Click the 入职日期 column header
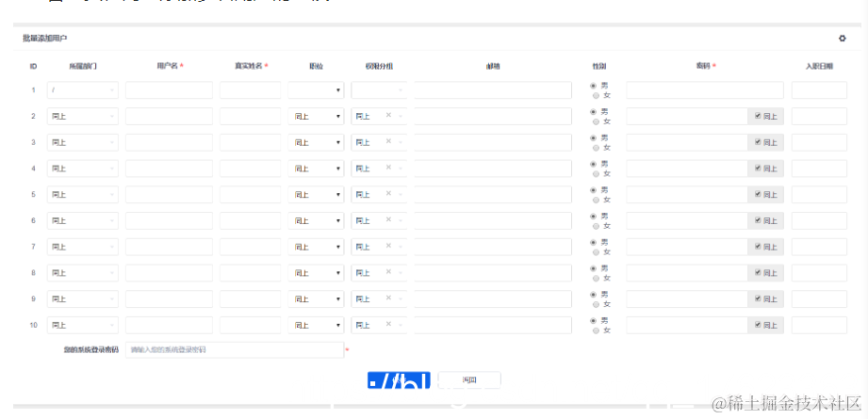 pyautogui.click(x=819, y=66)
